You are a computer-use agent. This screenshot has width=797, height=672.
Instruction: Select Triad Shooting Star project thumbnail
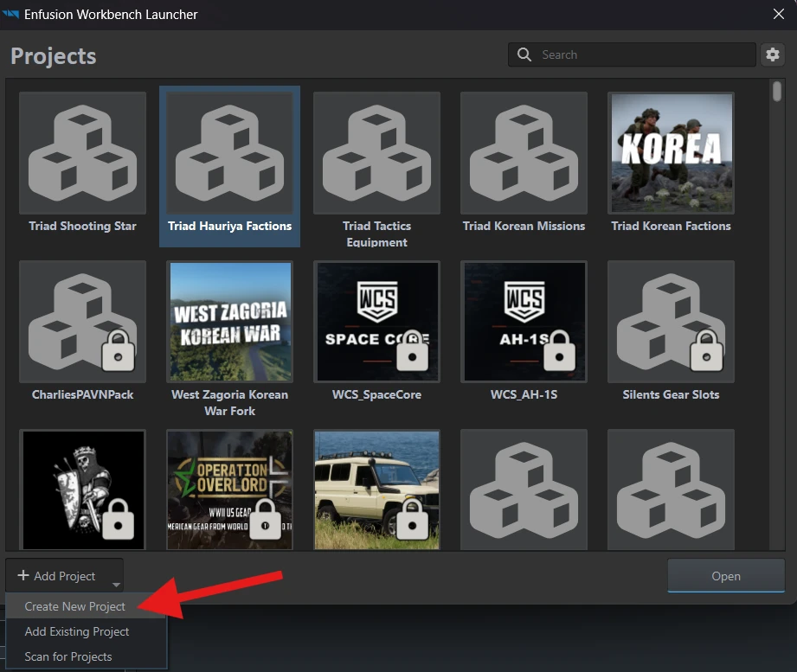(82, 153)
